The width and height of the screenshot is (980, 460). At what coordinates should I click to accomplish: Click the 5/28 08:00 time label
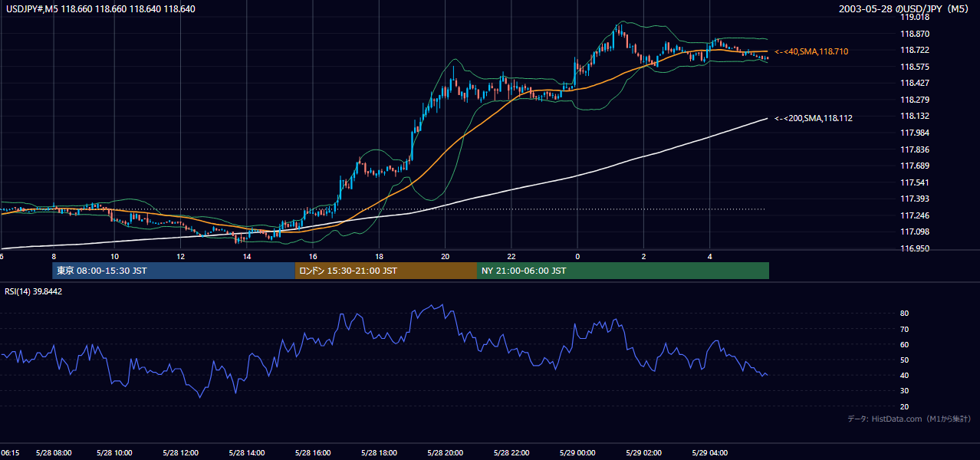(x=53, y=453)
